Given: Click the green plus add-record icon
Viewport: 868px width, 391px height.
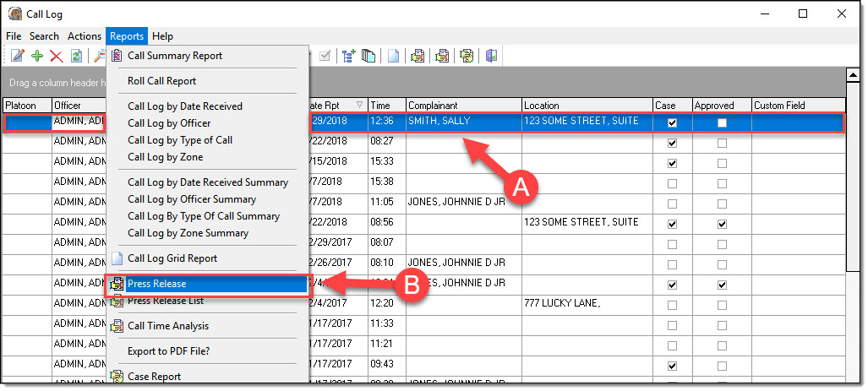Looking at the screenshot, I should (x=37, y=56).
